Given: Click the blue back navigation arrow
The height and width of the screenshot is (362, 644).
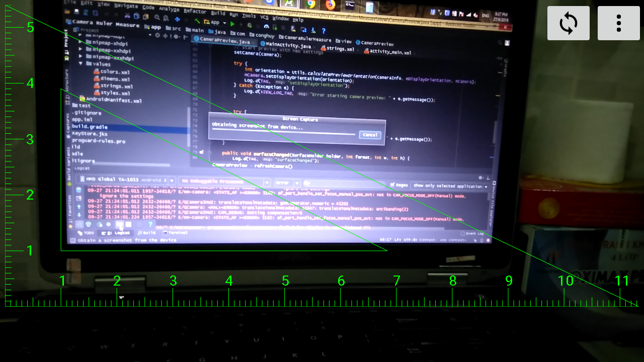Looking at the screenshot, I should pyautogui.click(x=177, y=19).
